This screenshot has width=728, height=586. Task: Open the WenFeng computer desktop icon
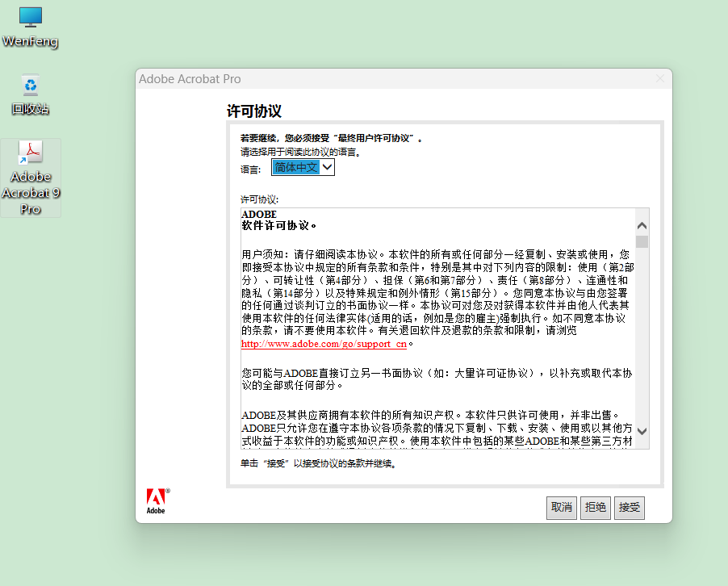[x=31, y=27]
